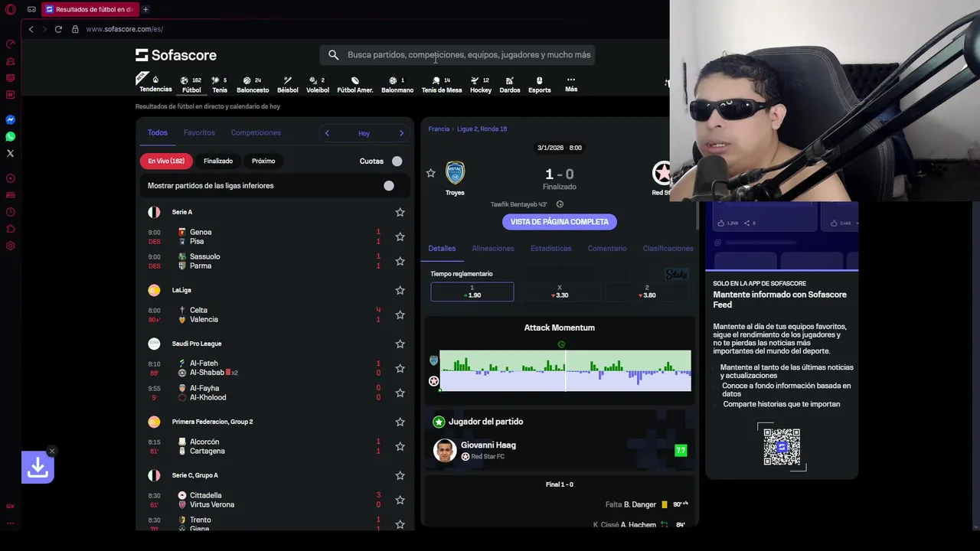Open WhatsApp in the Opera sidebar
Viewport: 980px width, 551px height.
[x=10, y=136]
